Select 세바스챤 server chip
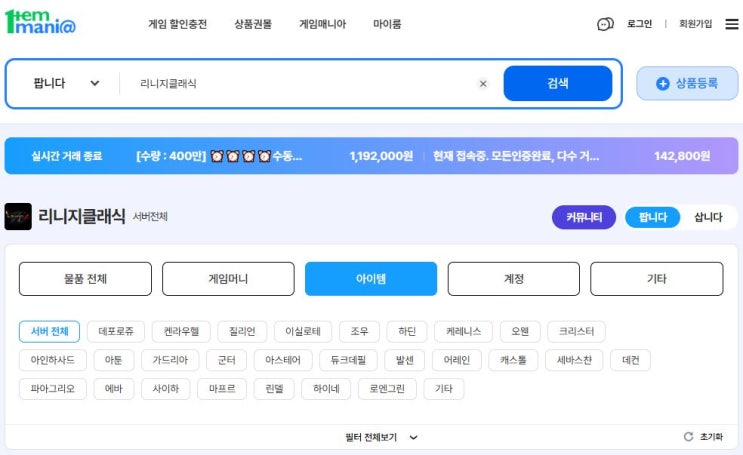743x455 pixels. pyautogui.click(x=574, y=360)
